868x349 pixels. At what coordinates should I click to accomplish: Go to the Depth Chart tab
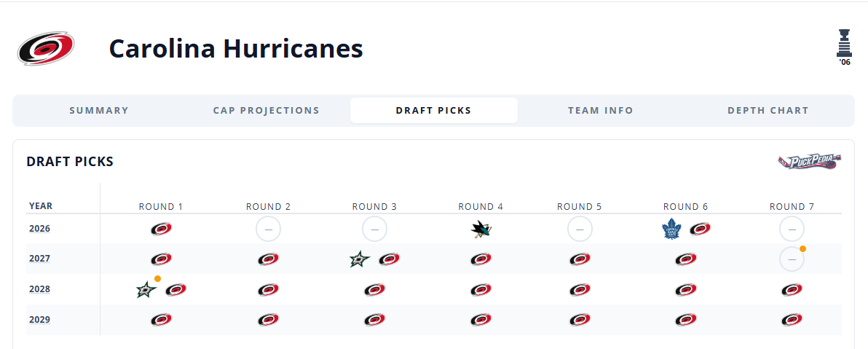click(768, 110)
